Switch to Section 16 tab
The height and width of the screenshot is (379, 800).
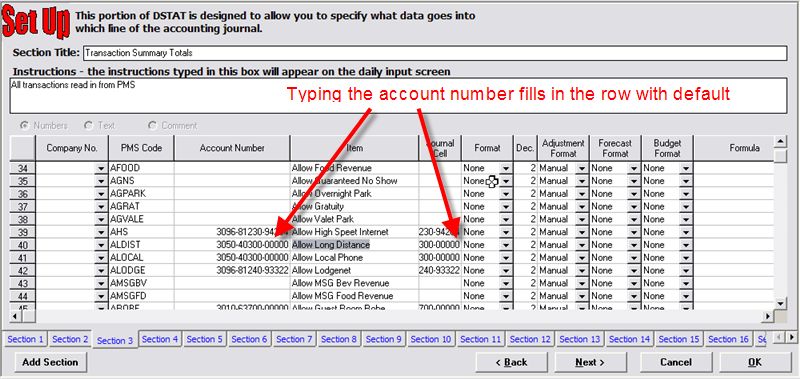[x=728, y=339]
